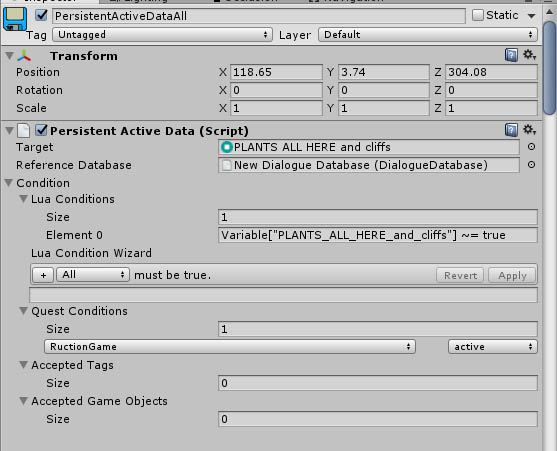Collapse the Lua Conditions foldout
The image size is (557, 451).
point(23,199)
